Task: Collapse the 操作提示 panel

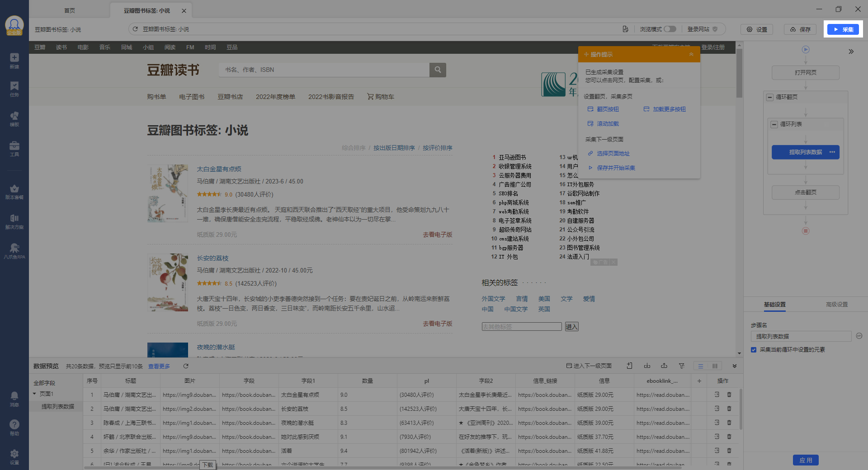Action: pyautogui.click(x=691, y=55)
